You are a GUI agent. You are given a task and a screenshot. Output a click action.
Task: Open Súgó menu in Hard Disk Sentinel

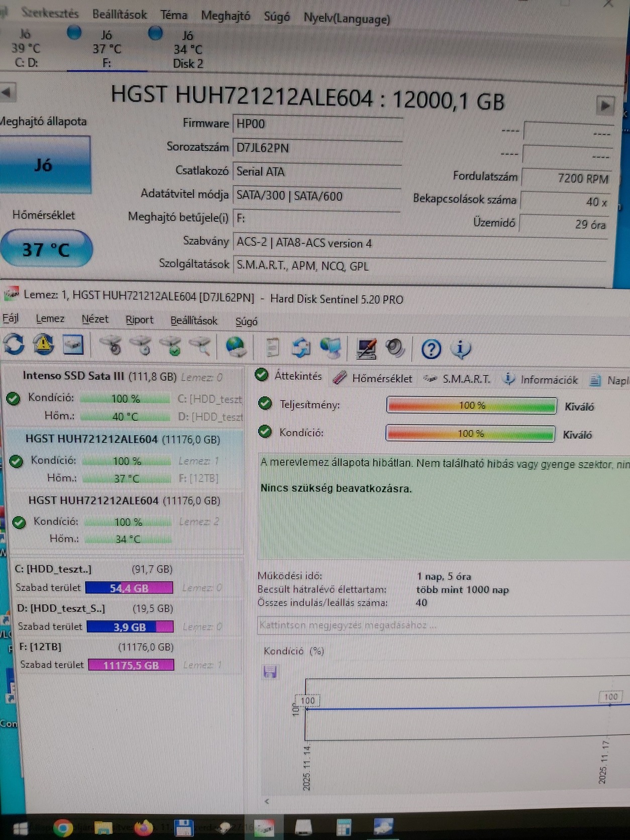tap(246, 322)
